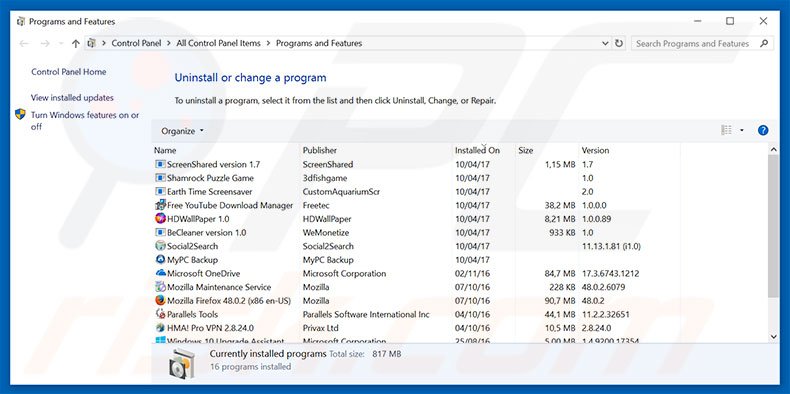Go to Control Panel breadcrumb
This screenshot has height=394, width=790.
(136, 43)
